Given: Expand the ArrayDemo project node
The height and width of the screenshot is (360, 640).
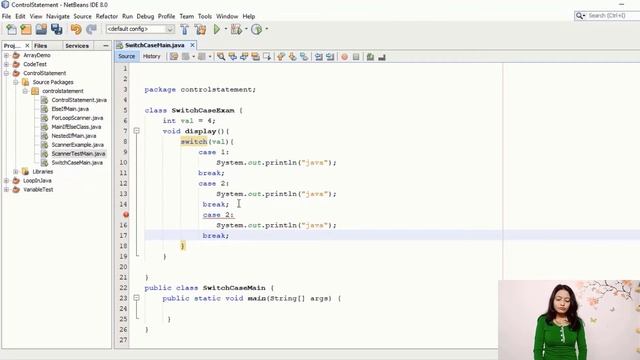Looking at the screenshot, I should tap(6, 55).
